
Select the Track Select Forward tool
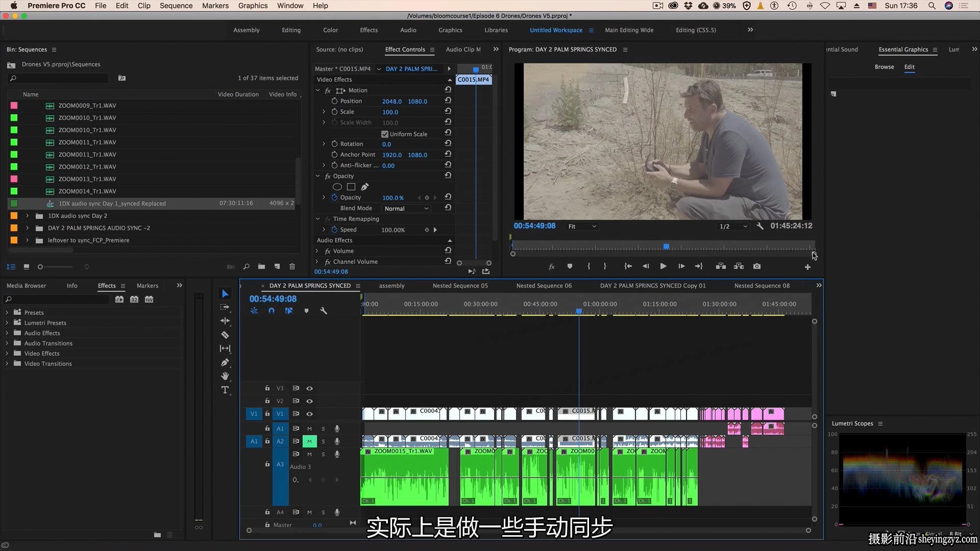(x=225, y=307)
